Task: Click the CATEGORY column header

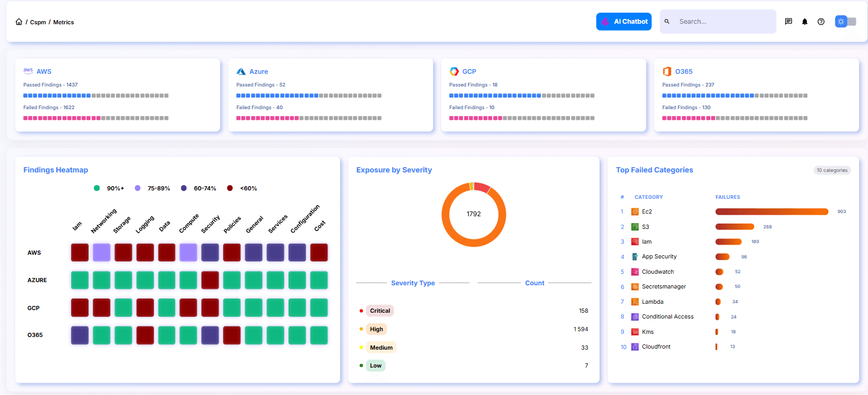Action: click(649, 197)
